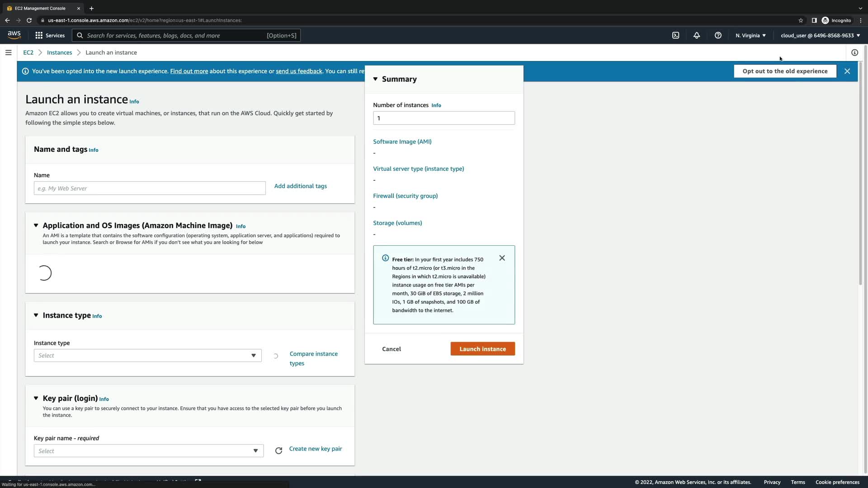Open the Instance type select dropdown

147,356
